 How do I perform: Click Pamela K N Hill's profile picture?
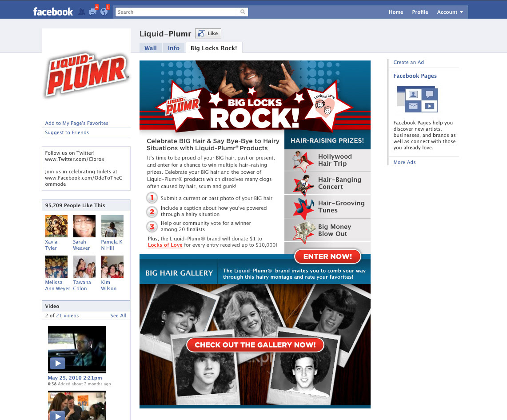click(x=112, y=226)
